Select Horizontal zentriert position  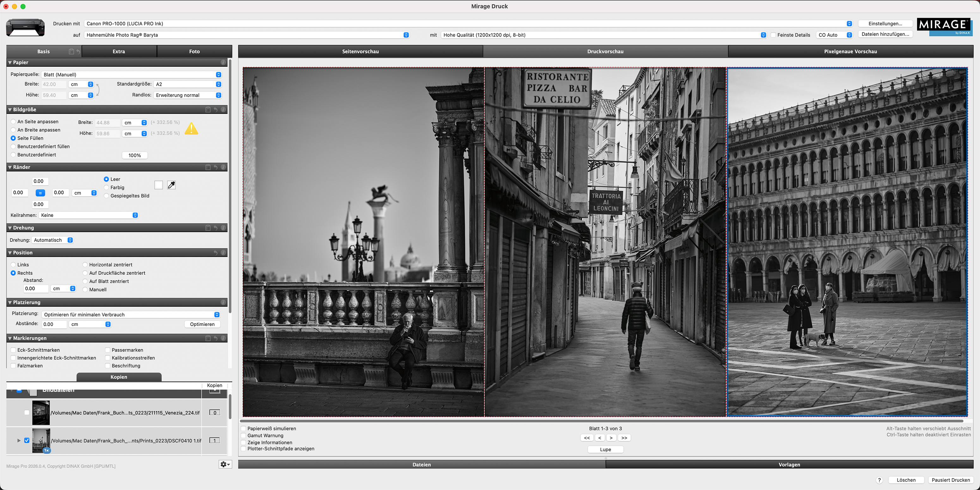tap(85, 265)
